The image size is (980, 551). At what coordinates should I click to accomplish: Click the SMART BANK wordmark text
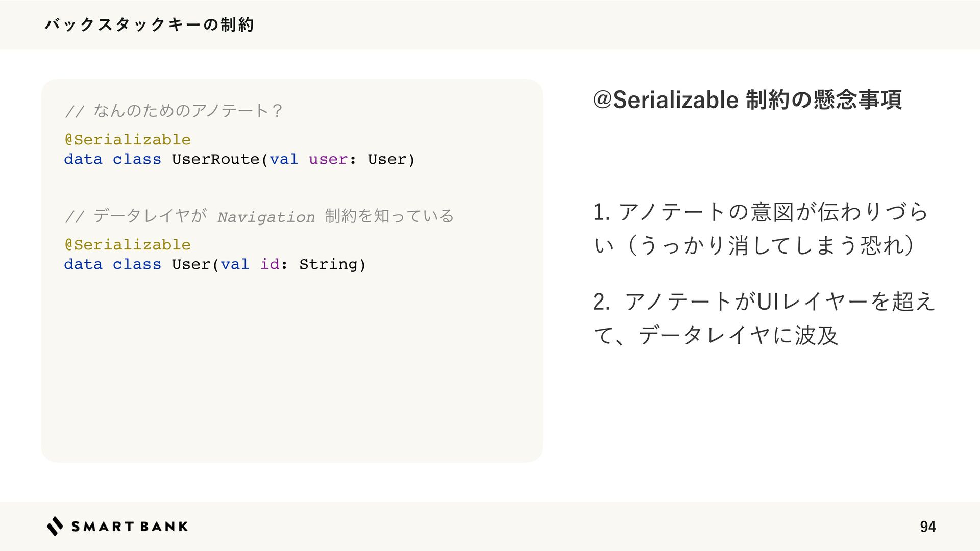[130, 527]
